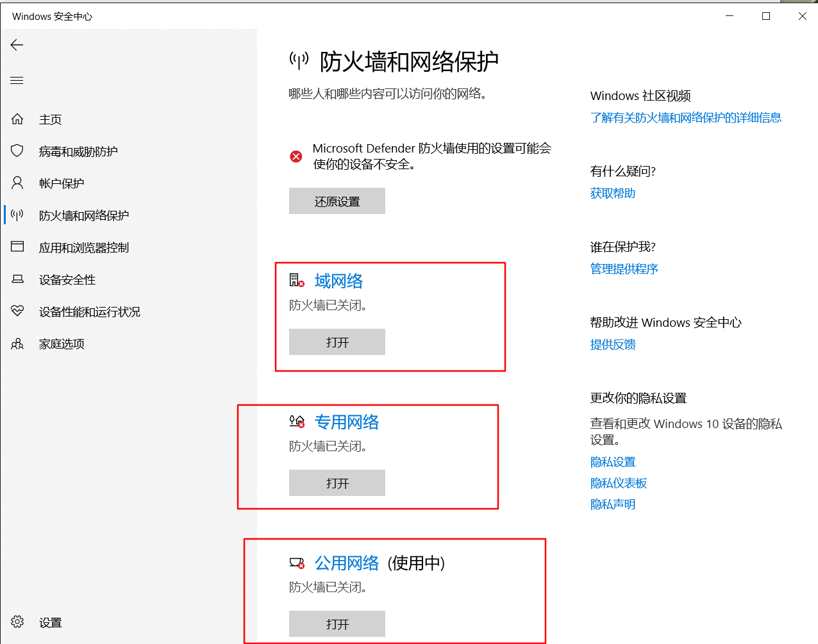The height and width of the screenshot is (644, 818).
Task: Click the 哪些人和哪些内容可以访问你的网络 description
Action: pos(388,94)
